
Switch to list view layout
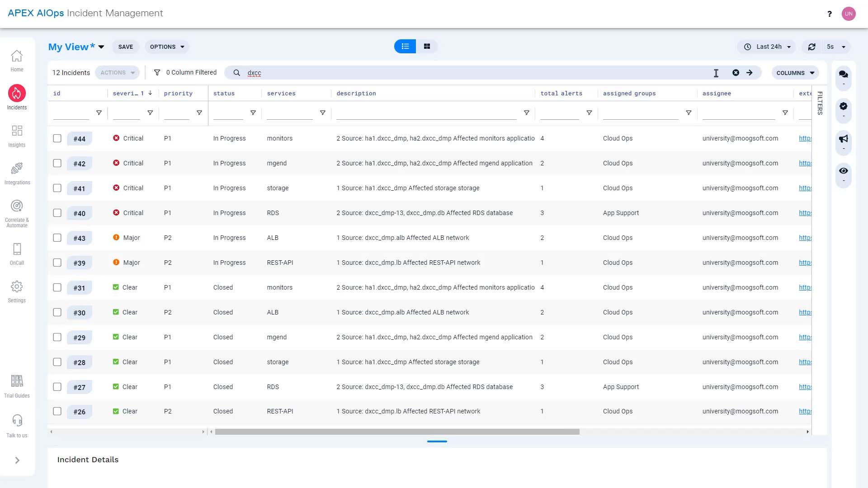(x=405, y=47)
